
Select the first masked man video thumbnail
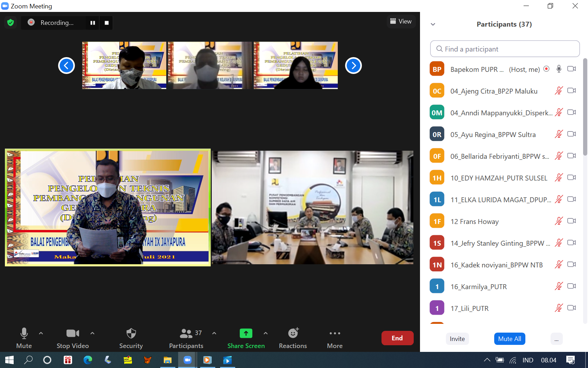[124, 66]
